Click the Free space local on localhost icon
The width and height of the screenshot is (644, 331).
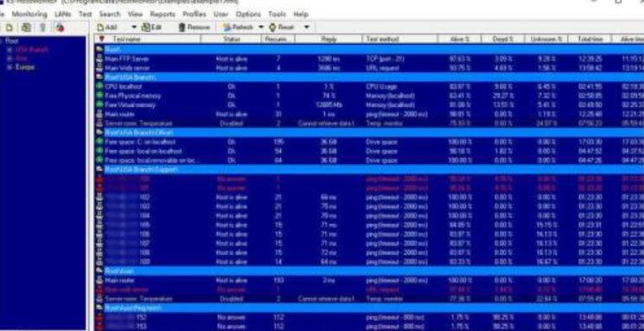tap(99, 151)
